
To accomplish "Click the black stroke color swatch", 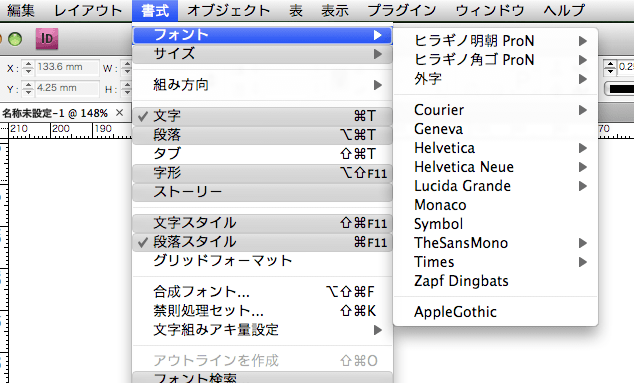I will (621, 89).
